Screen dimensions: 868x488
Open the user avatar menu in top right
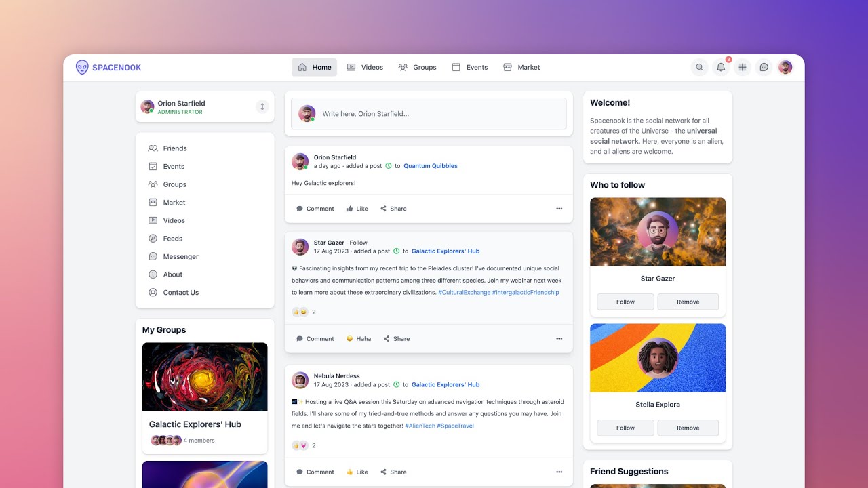pyautogui.click(x=785, y=67)
